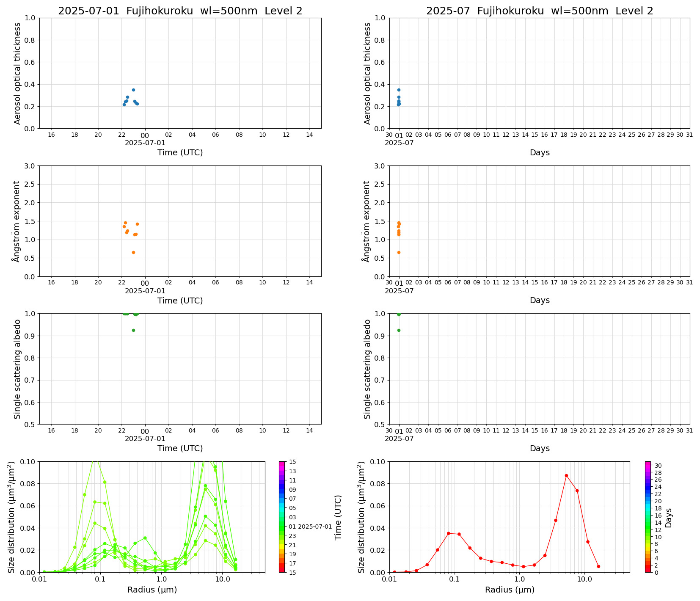Click "Radius (µm)" label under monthly size distribution
Viewport: 700px width, 601px height.
[510, 590]
